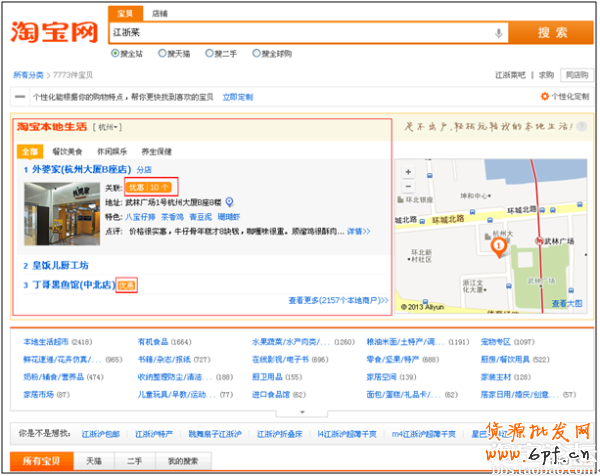
Task: Click the map zoom out minus button
Action: pos(407,187)
